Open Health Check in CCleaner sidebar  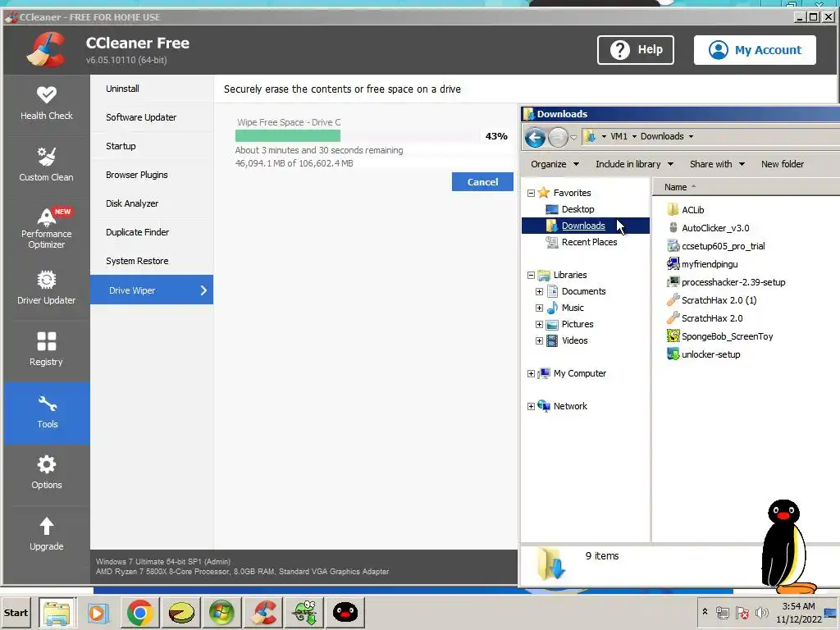pos(47,103)
